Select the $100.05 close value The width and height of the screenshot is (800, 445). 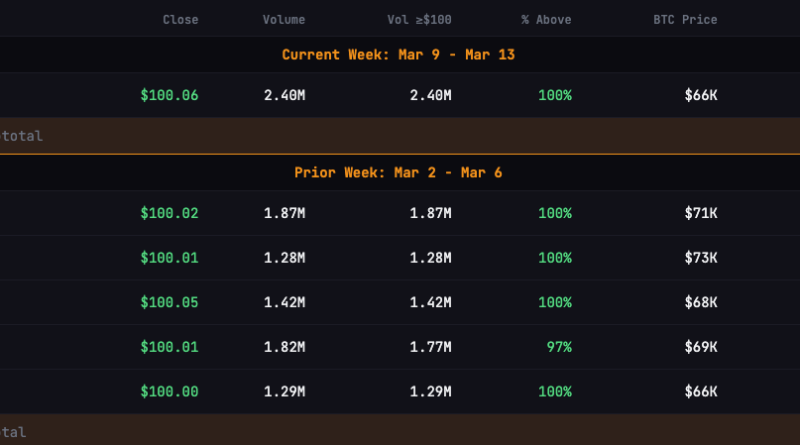[x=169, y=302]
